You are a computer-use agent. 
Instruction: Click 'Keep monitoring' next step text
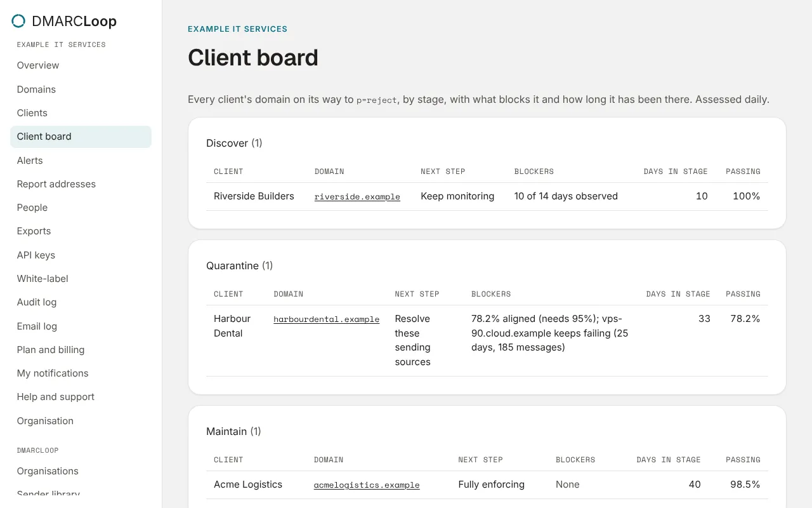(x=457, y=196)
